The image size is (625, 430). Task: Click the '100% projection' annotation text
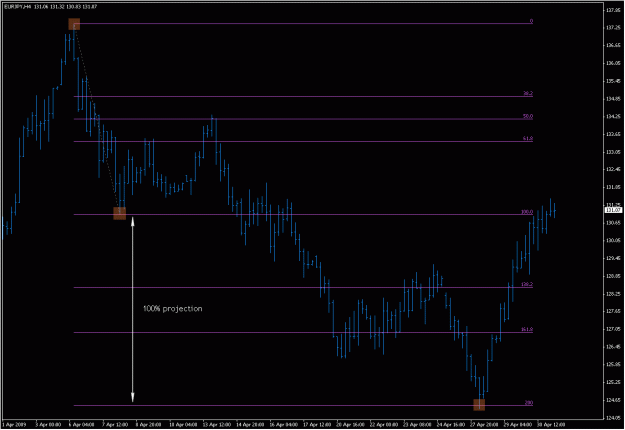click(173, 308)
